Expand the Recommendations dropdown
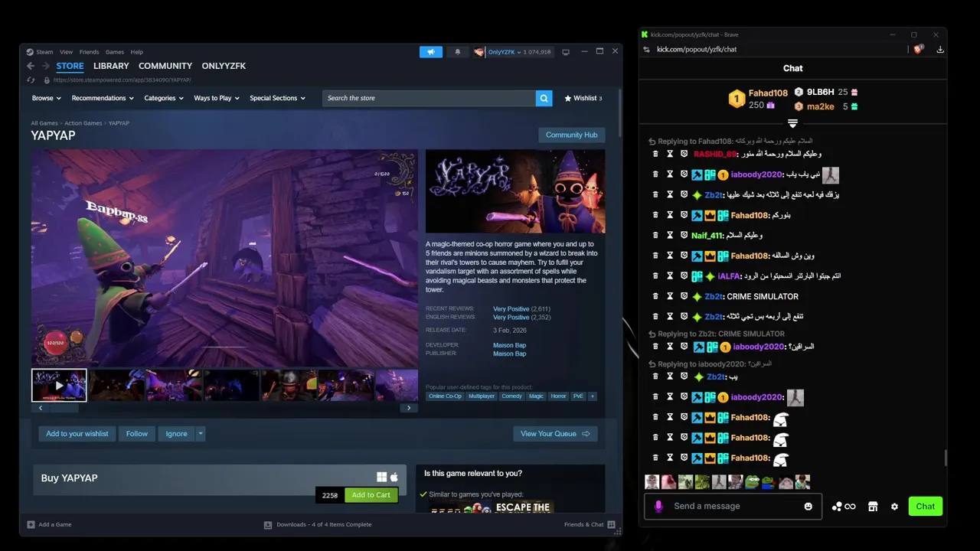The height and width of the screenshot is (551, 980). tap(103, 98)
